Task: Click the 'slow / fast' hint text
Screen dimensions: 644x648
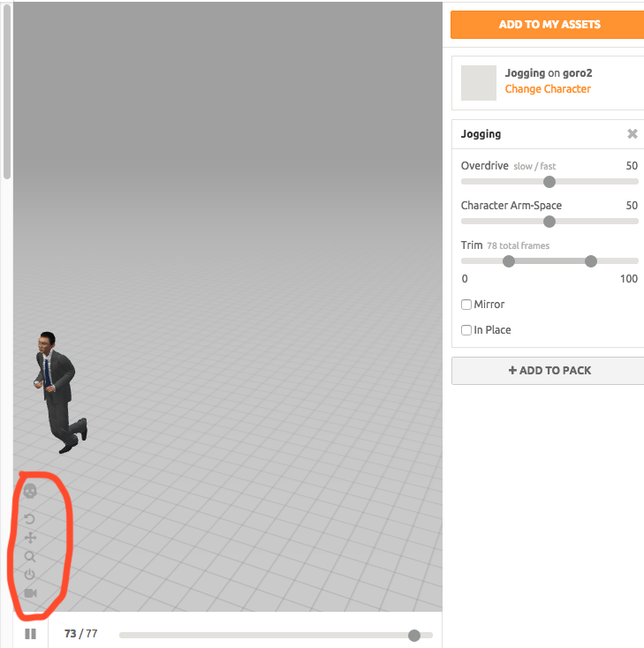Action: coord(534,166)
